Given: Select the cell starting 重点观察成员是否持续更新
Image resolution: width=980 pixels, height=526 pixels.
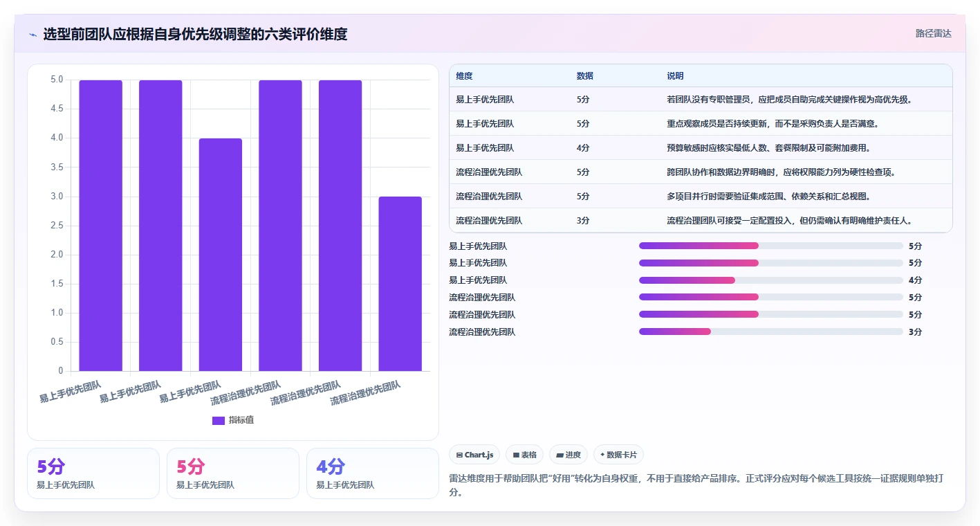Looking at the screenshot, I should pyautogui.click(x=806, y=123).
